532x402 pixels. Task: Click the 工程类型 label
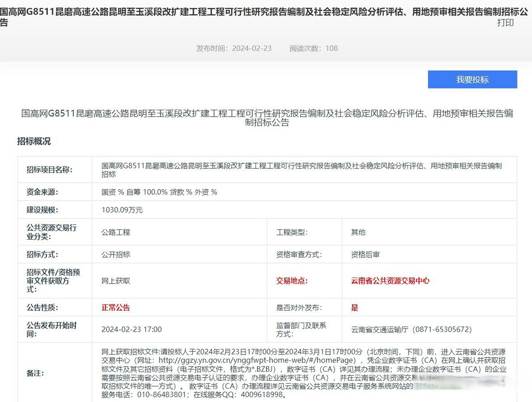pos(292,232)
